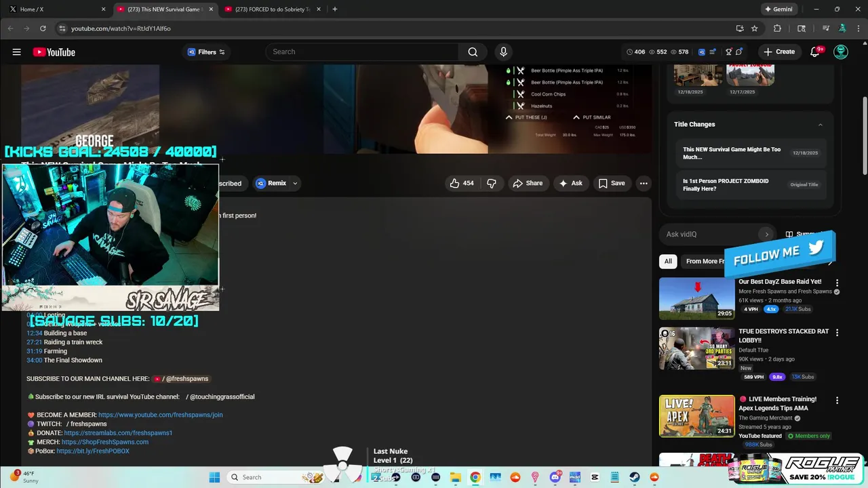Collapse the Title Changes panel
The width and height of the screenshot is (868, 488).
(x=820, y=125)
